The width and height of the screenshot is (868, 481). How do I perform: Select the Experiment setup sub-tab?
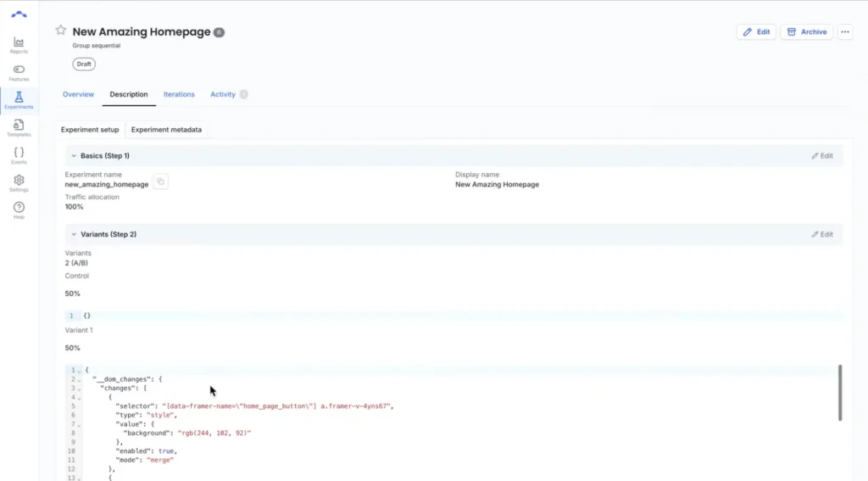pyautogui.click(x=90, y=130)
